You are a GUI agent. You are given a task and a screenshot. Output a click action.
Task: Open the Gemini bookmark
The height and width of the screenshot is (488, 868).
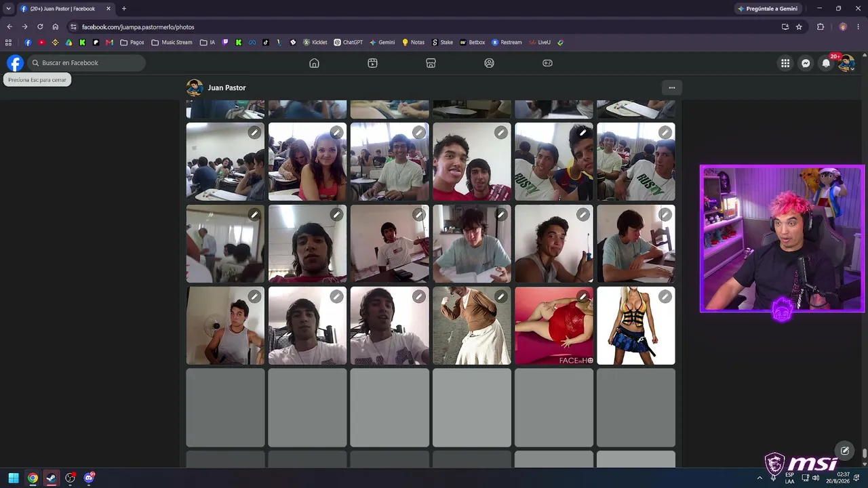382,42
